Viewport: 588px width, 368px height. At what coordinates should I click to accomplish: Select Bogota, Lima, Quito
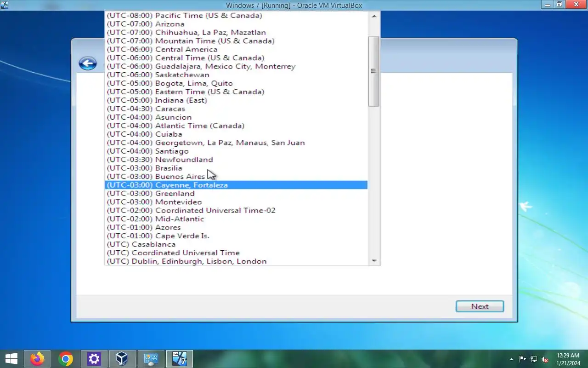pyautogui.click(x=236, y=83)
